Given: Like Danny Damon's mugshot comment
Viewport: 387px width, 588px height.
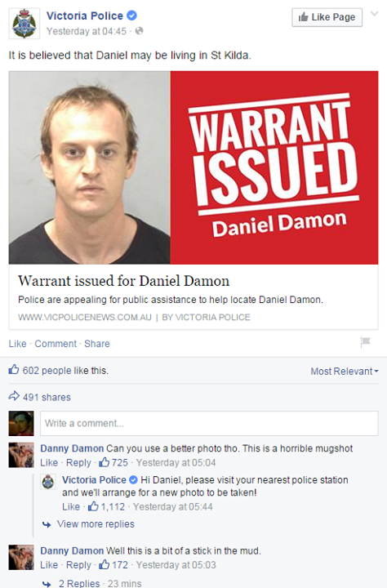Looking at the screenshot, I should [x=49, y=462].
